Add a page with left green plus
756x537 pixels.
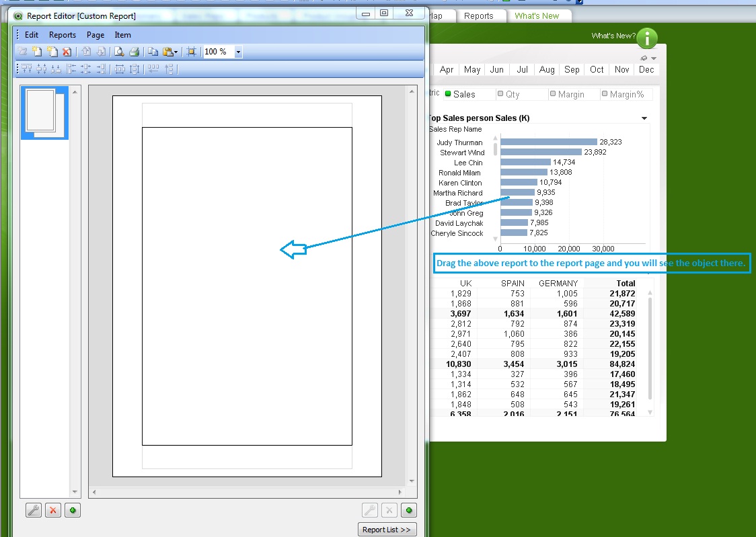(x=73, y=510)
